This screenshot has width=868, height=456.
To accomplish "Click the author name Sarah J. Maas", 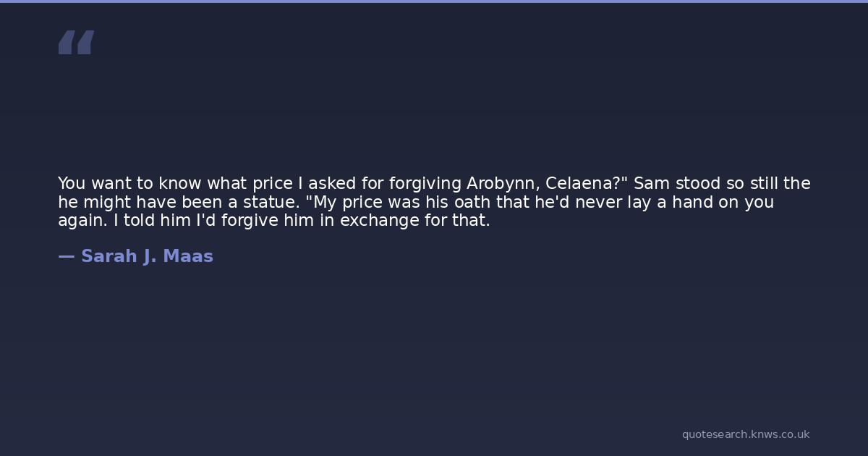I will 147,256.
